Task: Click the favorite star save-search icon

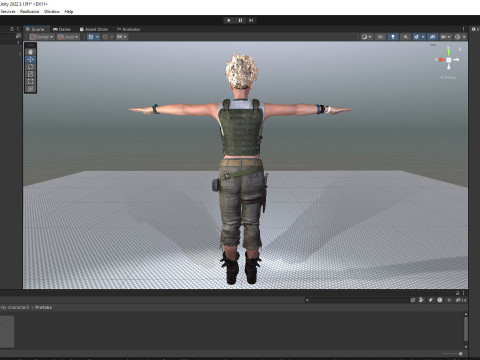Action: pos(449,300)
